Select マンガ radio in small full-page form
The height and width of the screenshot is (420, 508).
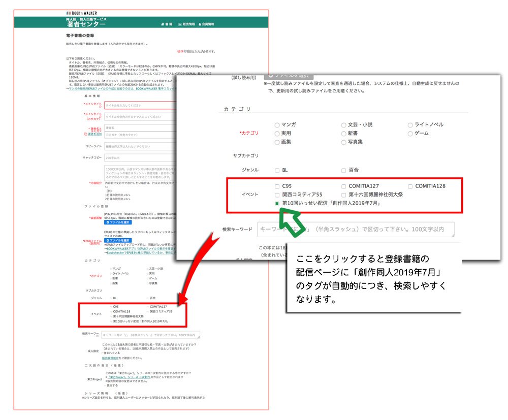pos(111,269)
